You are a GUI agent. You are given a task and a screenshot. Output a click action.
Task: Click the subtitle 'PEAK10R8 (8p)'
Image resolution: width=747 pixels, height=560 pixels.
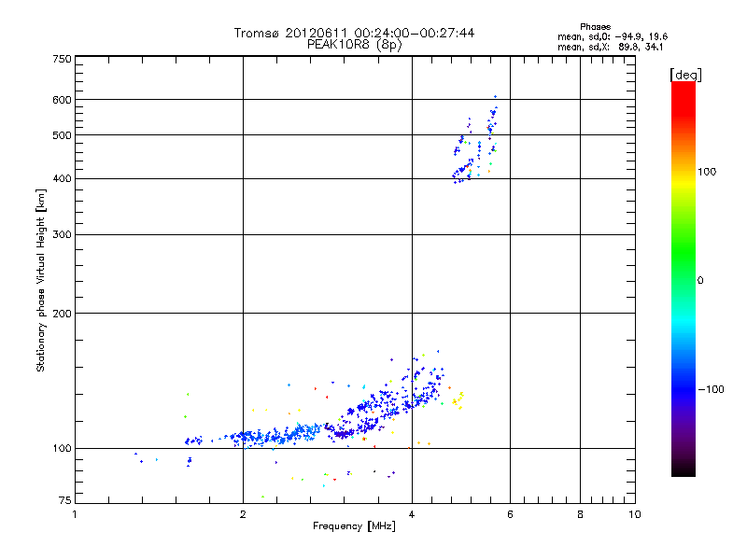pyautogui.click(x=354, y=45)
